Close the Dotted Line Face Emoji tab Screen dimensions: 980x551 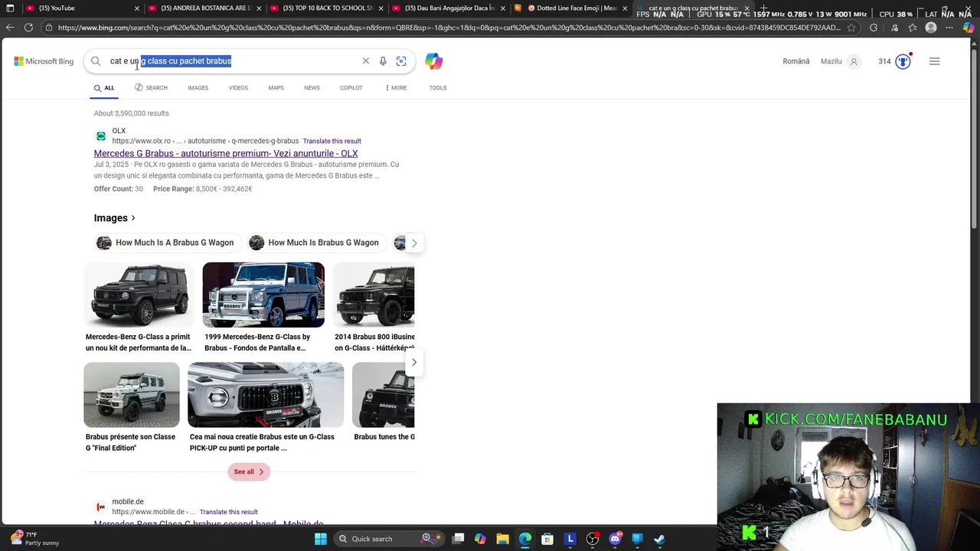(x=625, y=8)
